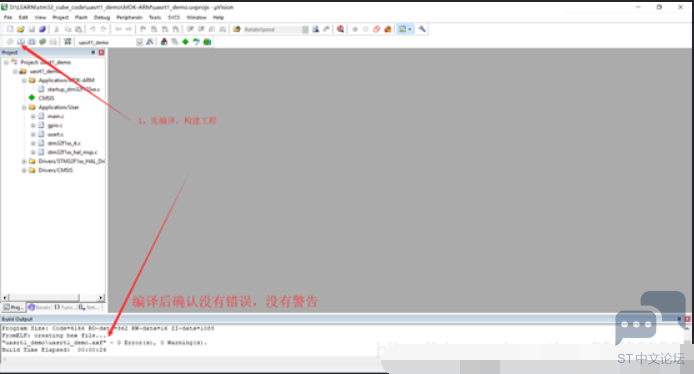694x374 pixels.
Task: Open the Configuration wrench icon
Action: [x=422, y=29]
